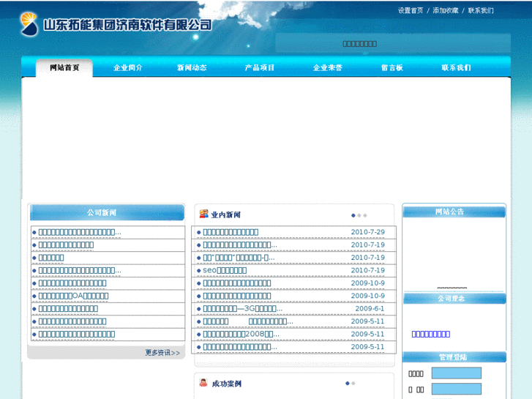This screenshot has width=532, height=399.
Task: Click the 山东拓能集团济南软件有限公司 title
Action: [x=127, y=25]
